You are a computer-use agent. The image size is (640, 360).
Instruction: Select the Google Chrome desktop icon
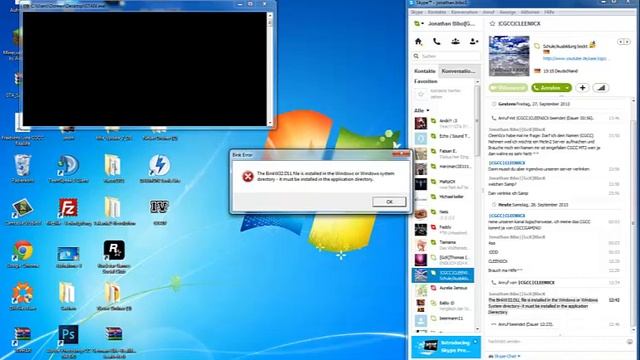pos(22,253)
